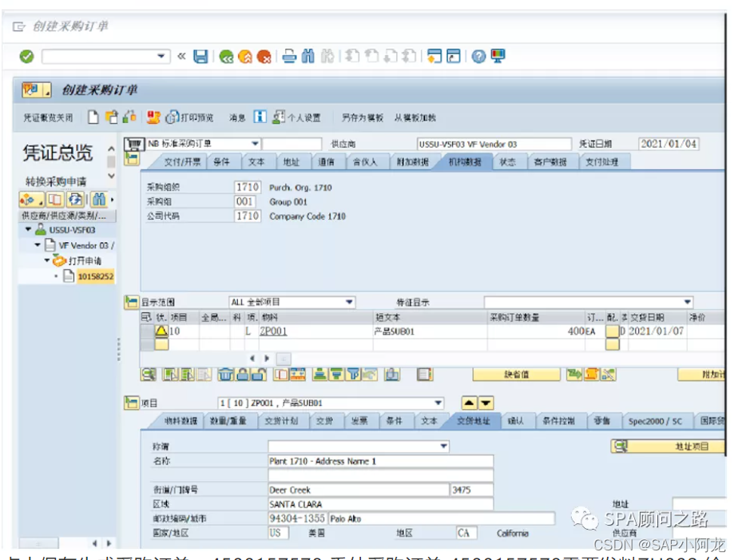The width and height of the screenshot is (738, 560).
Task: Click the row selector for item 10
Action: (147, 332)
